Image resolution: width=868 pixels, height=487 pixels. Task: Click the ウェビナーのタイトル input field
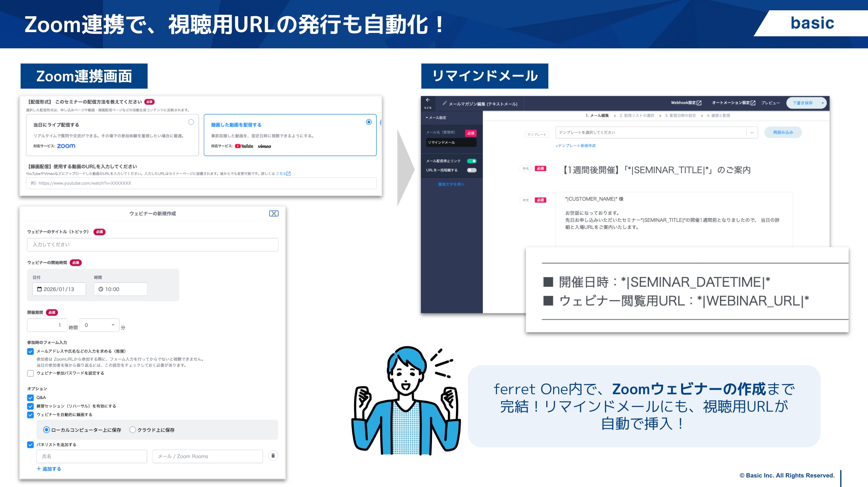pyautogui.click(x=152, y=245)
